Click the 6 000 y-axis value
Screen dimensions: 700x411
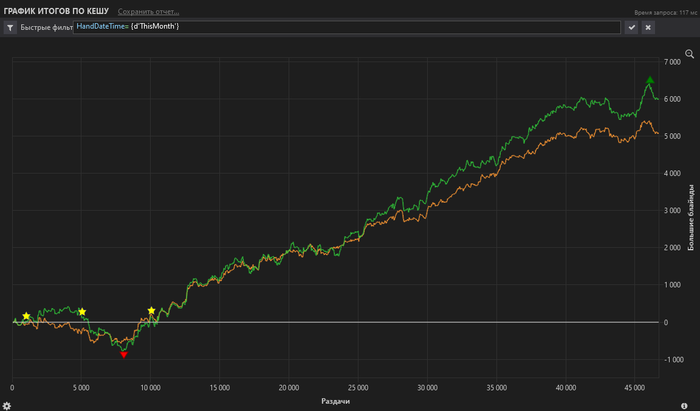pos(672,99)
